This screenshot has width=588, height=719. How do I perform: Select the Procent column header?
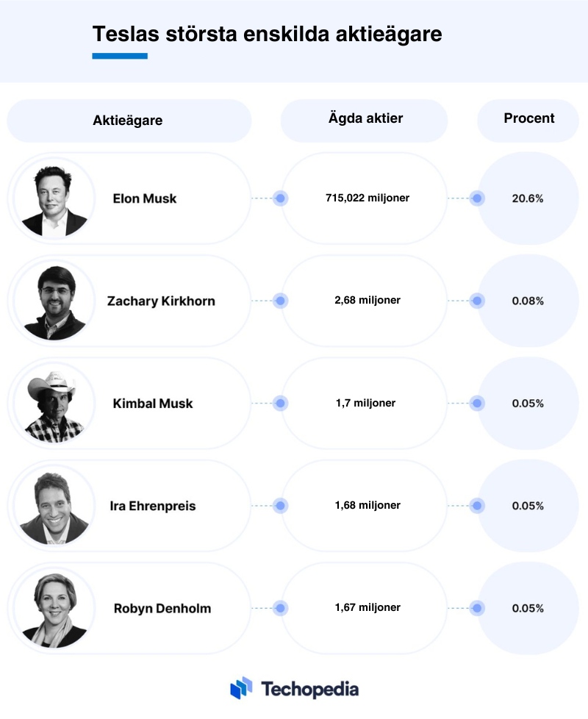coord(528,121)
